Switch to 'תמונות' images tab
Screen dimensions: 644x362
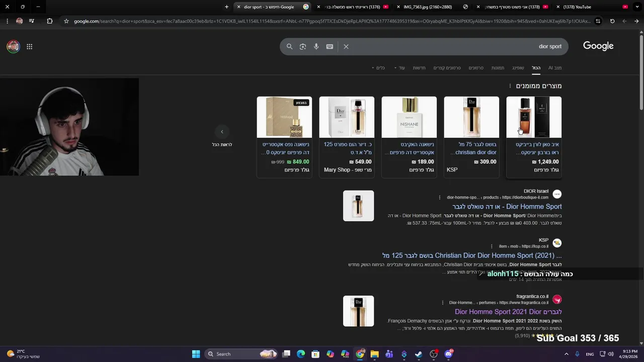point(498,68)
